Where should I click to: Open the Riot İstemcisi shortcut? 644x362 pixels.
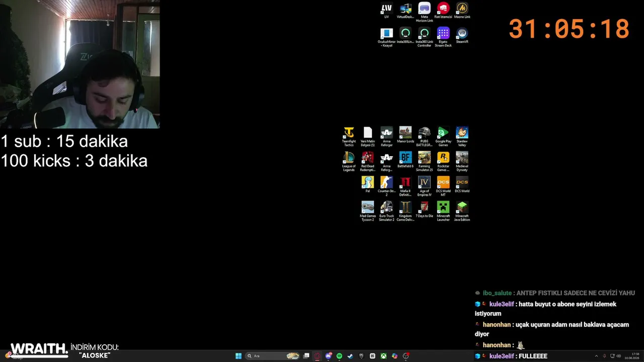point(443,11)
